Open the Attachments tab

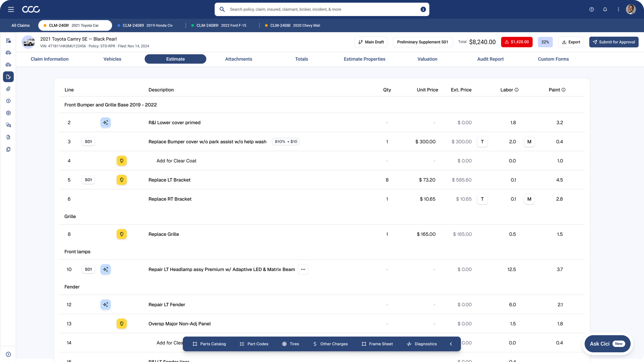tap(239, 59)
